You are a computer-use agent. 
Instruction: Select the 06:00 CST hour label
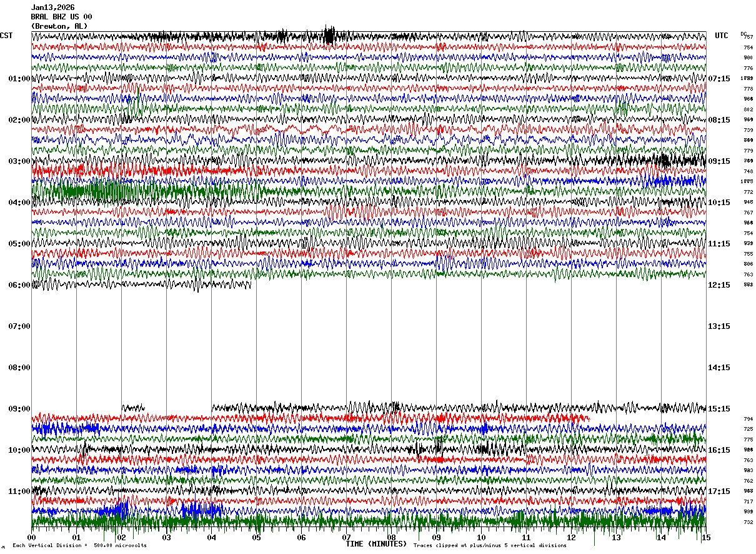point(19,285)
